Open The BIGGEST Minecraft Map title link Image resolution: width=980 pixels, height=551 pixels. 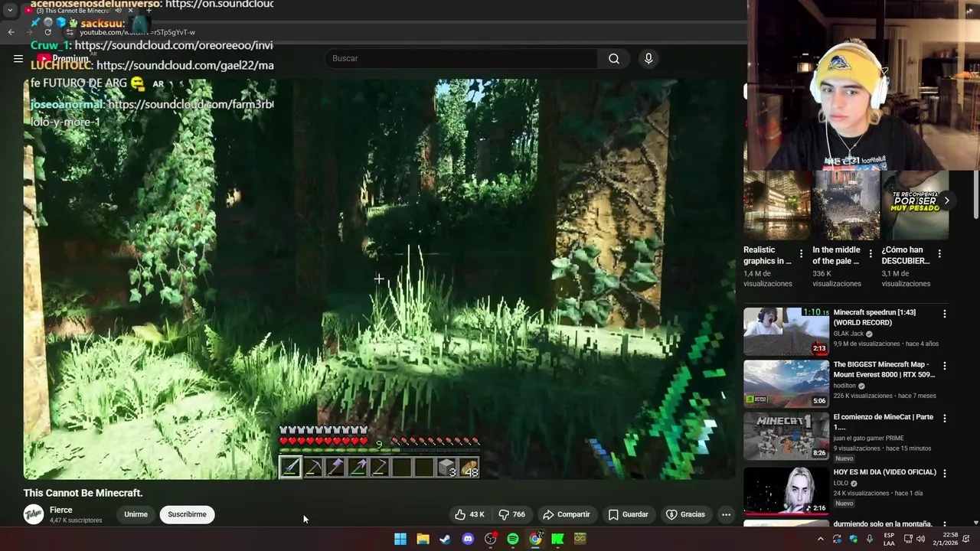tap(884, 370)
